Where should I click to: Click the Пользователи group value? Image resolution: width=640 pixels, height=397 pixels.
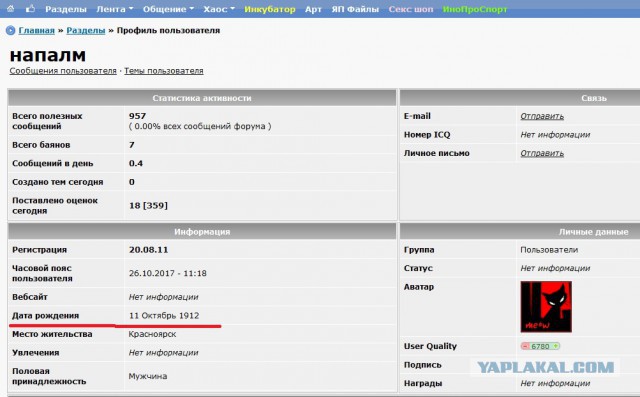[x=549, y=250]
